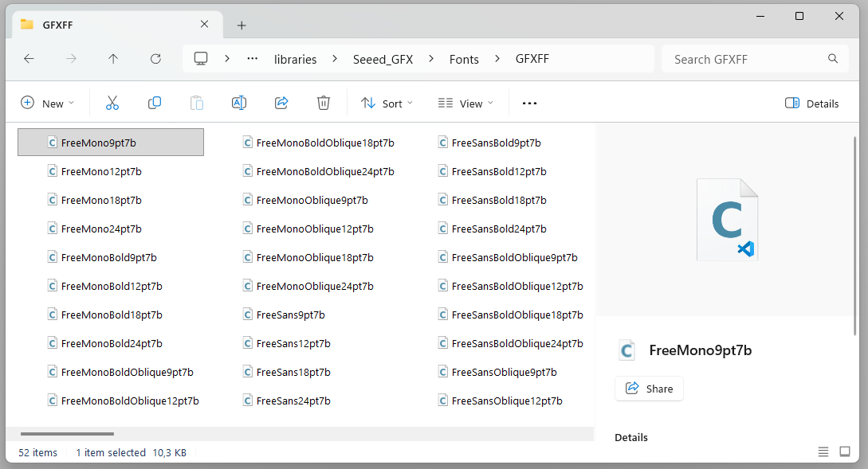Expand the Sort options dropdown
Viewport: 868px width, 469px height.
[x=387, y=104]
